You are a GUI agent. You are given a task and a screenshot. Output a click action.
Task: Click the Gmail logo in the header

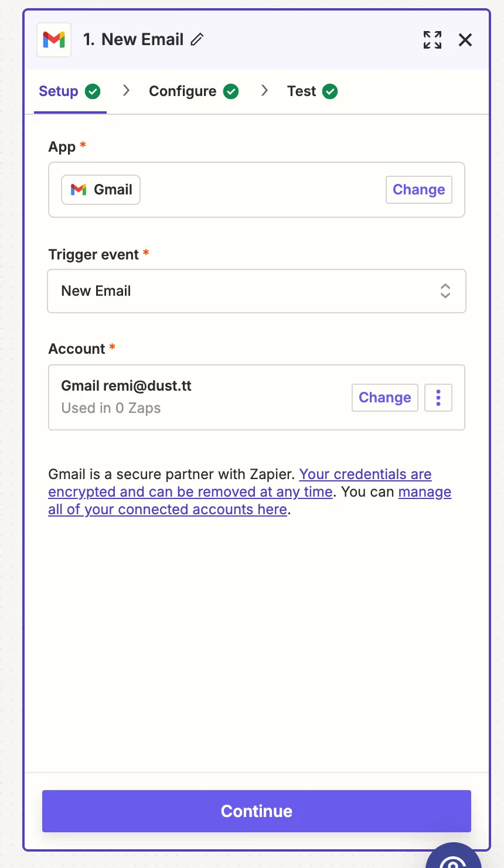[x=54, y=40]
